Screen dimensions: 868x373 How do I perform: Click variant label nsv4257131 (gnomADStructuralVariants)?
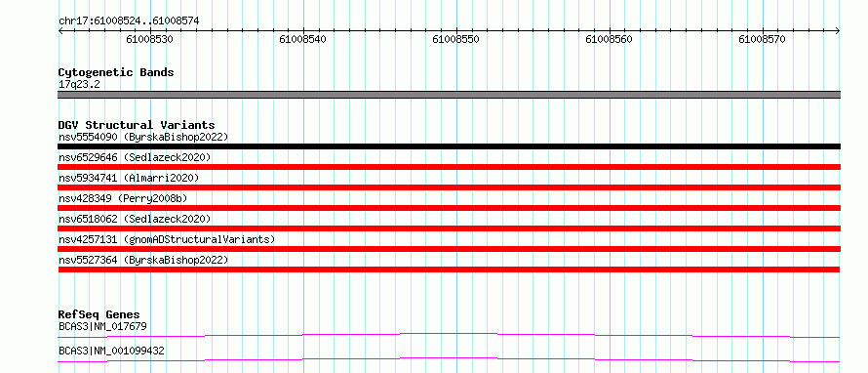[167, 239]
